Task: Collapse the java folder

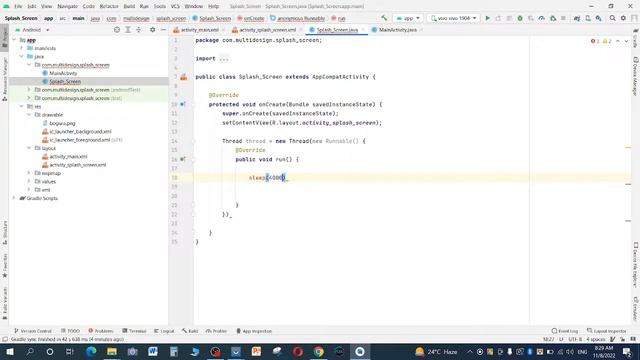Action: point(22,56)
